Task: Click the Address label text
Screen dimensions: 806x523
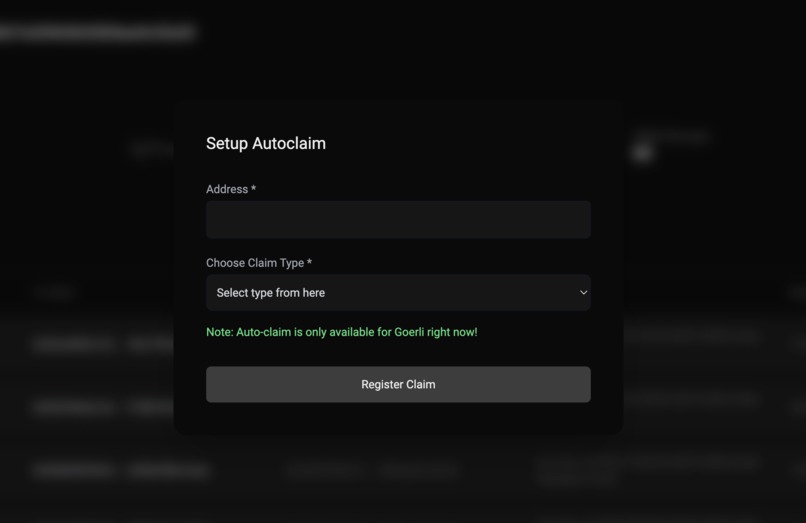Action: [227, 189]
